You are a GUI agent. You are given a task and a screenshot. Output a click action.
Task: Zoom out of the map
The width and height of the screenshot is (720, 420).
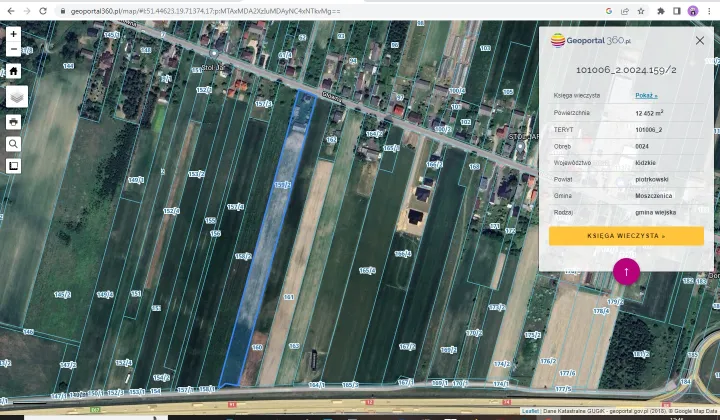click(x=13, y=48)
